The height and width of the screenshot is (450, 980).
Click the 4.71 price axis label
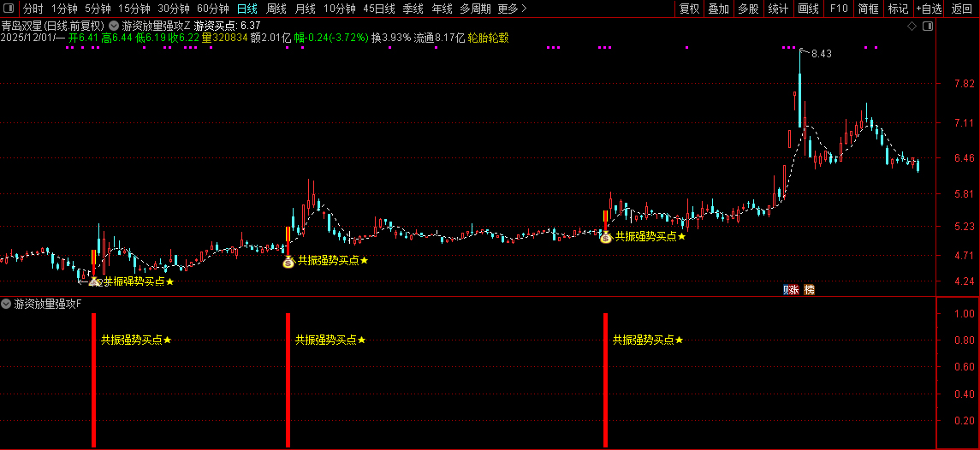[x=965, y=255]
